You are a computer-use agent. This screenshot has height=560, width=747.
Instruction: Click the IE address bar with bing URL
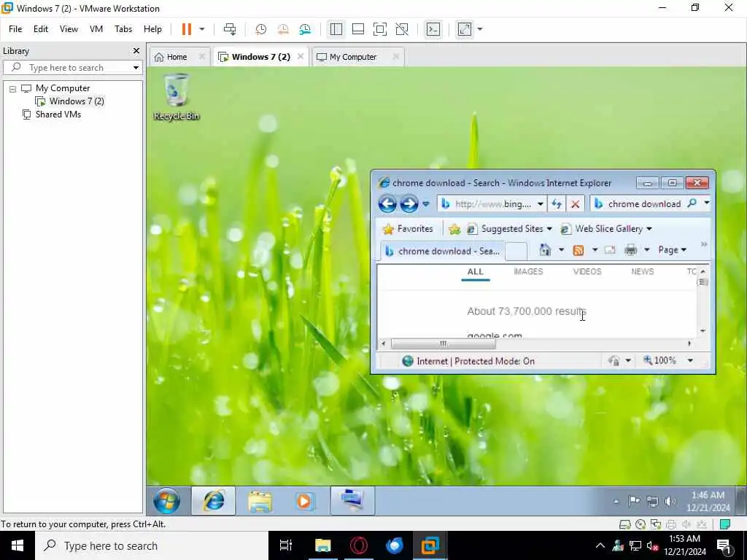tap(492, 204)
